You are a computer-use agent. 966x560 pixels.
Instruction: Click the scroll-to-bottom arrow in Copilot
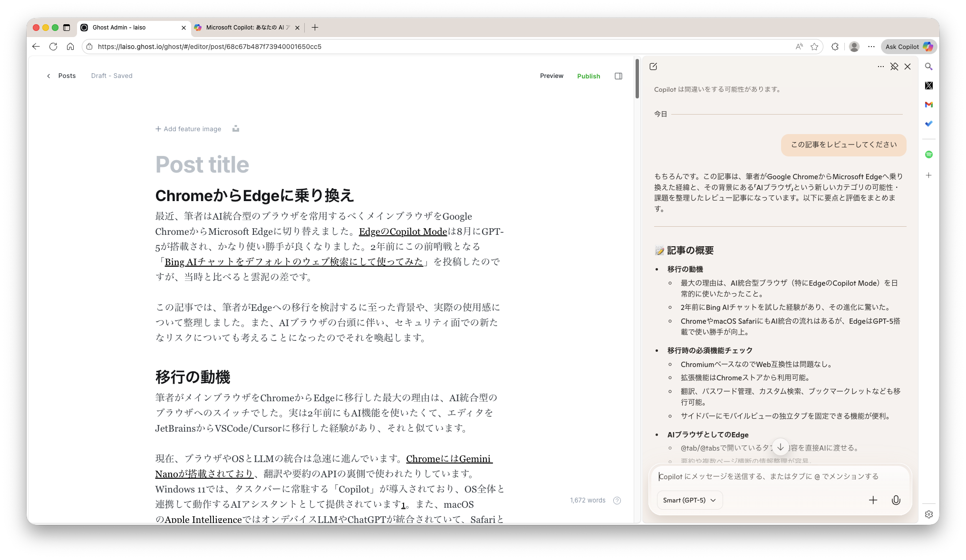pos(780,447)
